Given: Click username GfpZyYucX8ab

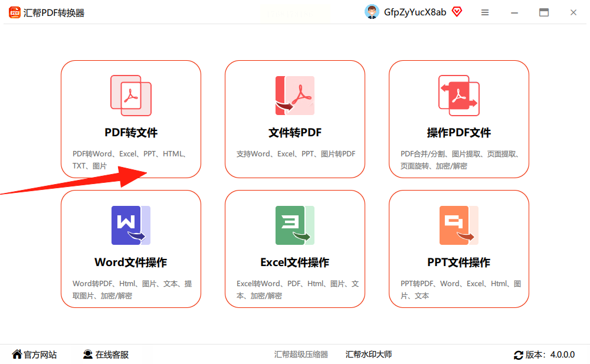Looking at the screenshot, I should [415, 12].
